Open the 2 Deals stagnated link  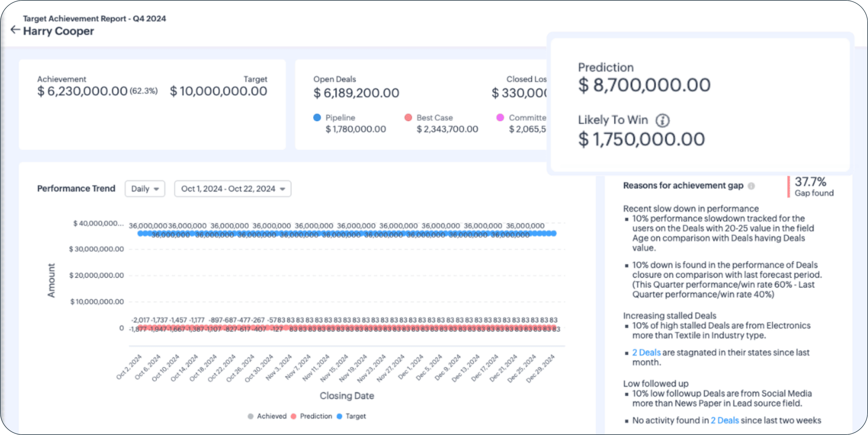pyautogui.click(x=646, y=352)
